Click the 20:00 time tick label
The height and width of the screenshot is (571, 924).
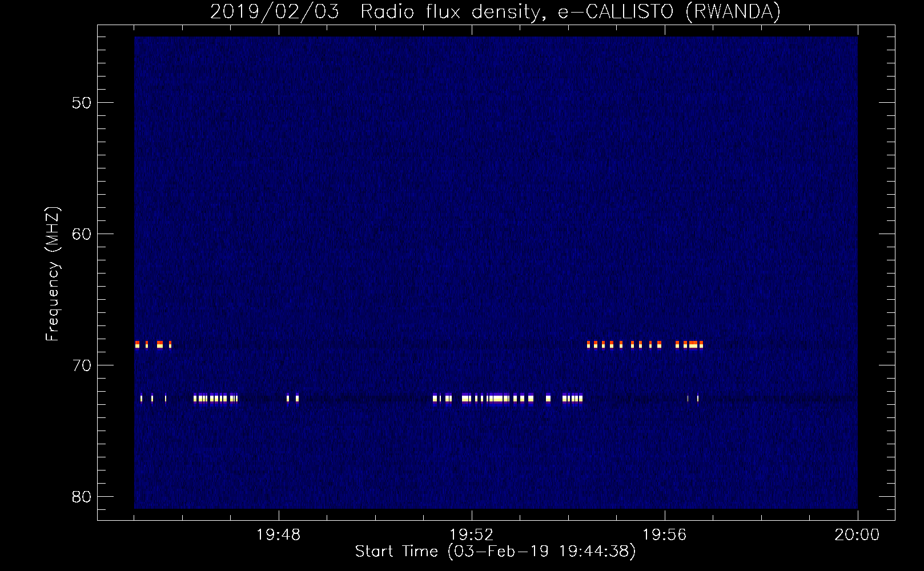point(857,534)
